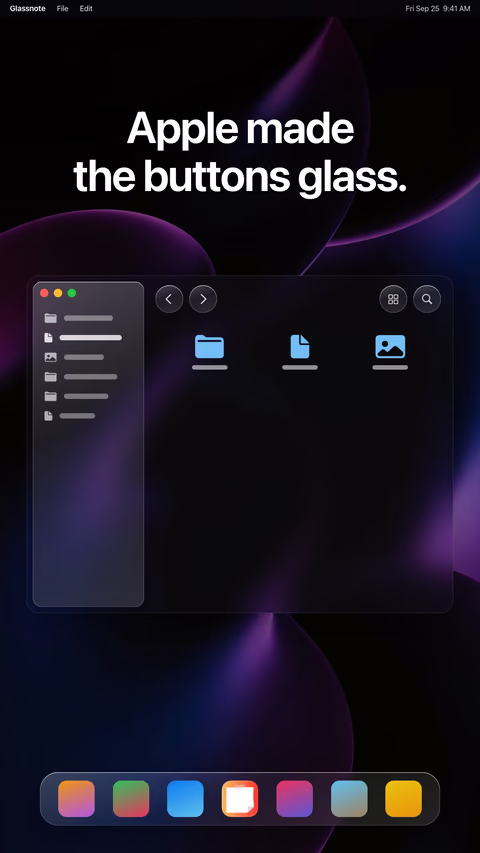
Task: Launch the pink-to-purple gradient dock app
Action: click(x=294, y=799)
